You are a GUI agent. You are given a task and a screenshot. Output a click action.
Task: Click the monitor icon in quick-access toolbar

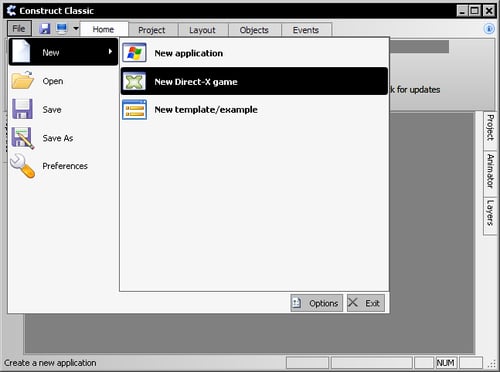62,29
